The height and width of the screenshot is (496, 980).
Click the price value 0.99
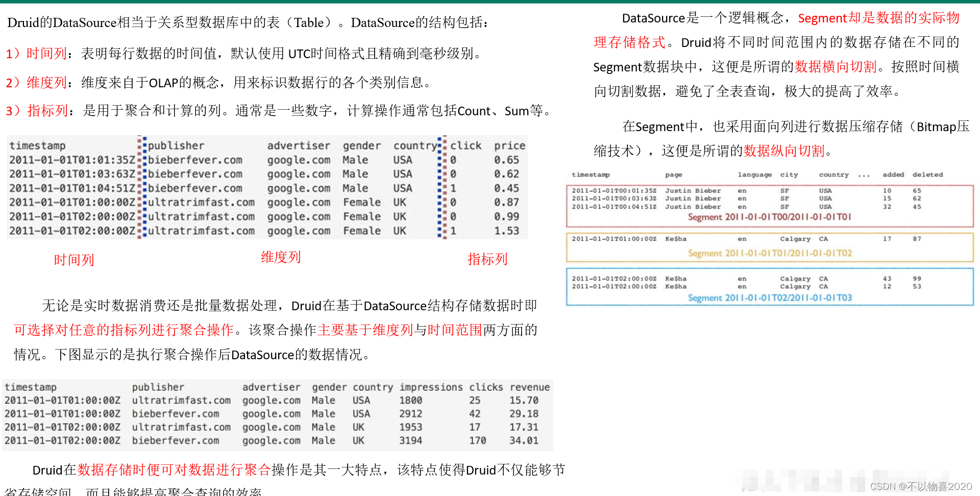pos(506,216)
